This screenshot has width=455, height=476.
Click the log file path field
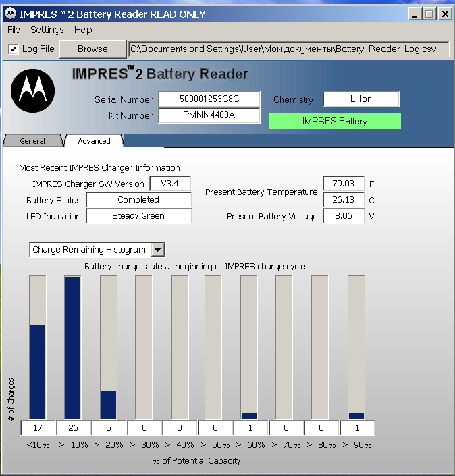(288, 49)
